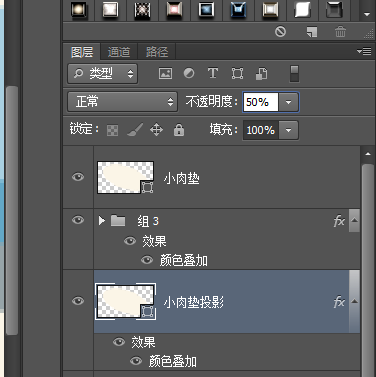
Task: Click the 填充 100% input field
Action: coord(260,130)
